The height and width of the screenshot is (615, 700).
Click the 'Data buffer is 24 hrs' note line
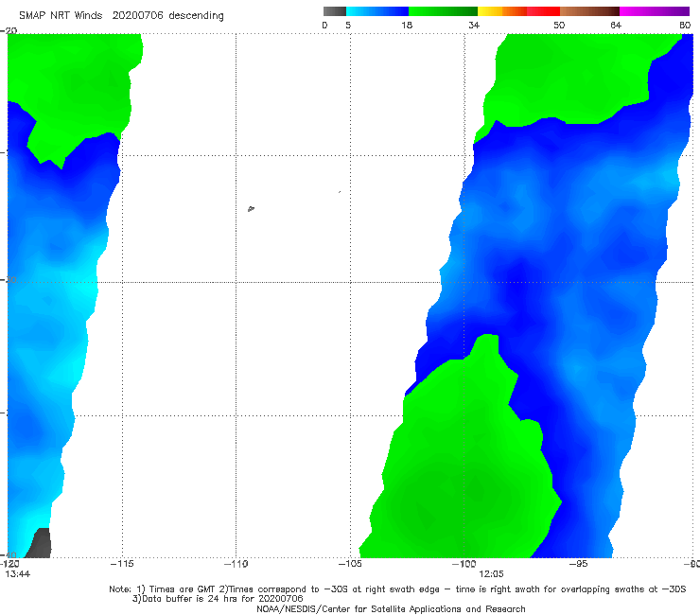(218, 599)
